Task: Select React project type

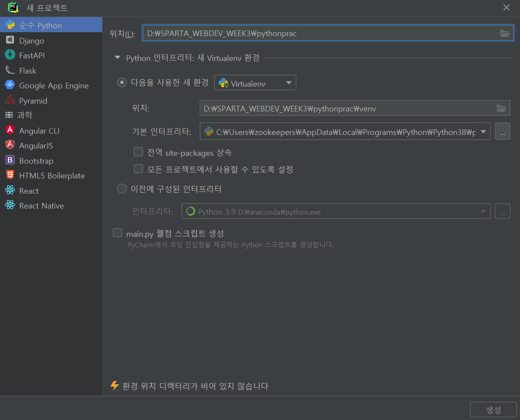Action: tap(51, 191)
